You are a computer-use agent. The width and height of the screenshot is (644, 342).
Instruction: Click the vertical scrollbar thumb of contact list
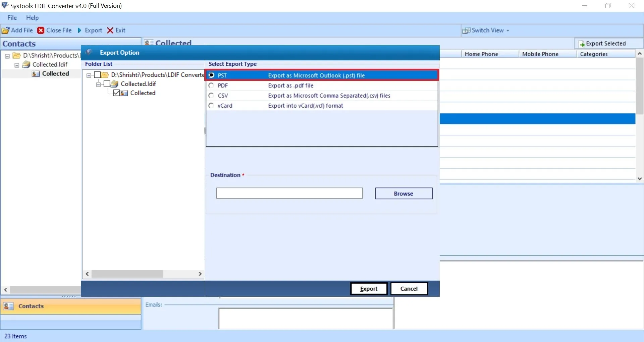tap(640, 86)
